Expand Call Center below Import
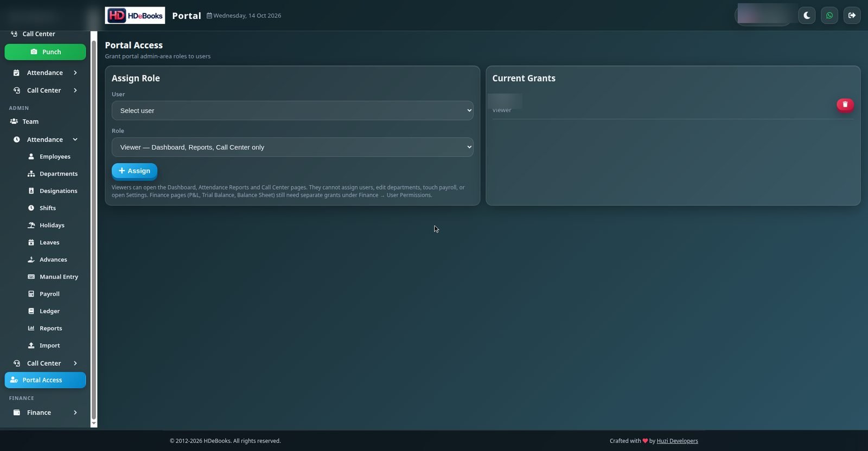 45,363
